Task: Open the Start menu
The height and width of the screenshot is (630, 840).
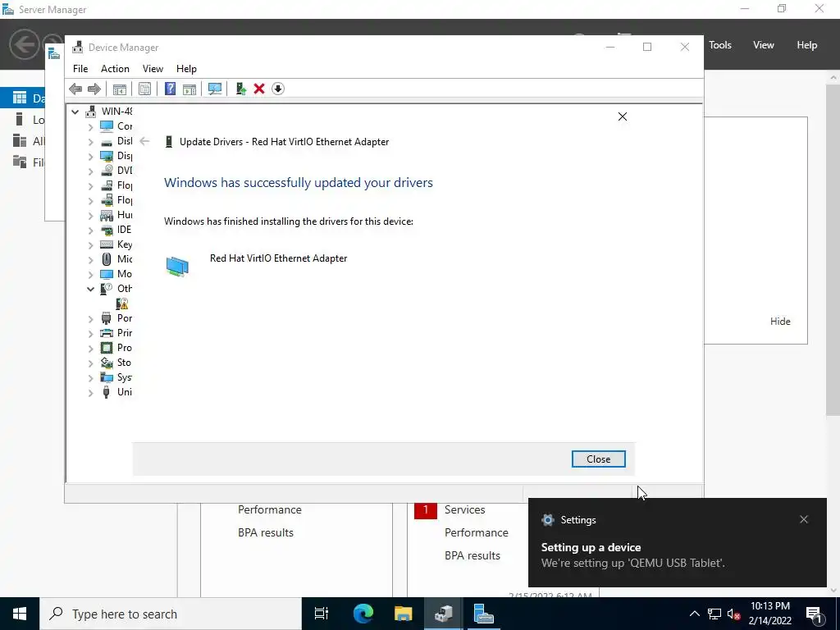Action: 20,614
